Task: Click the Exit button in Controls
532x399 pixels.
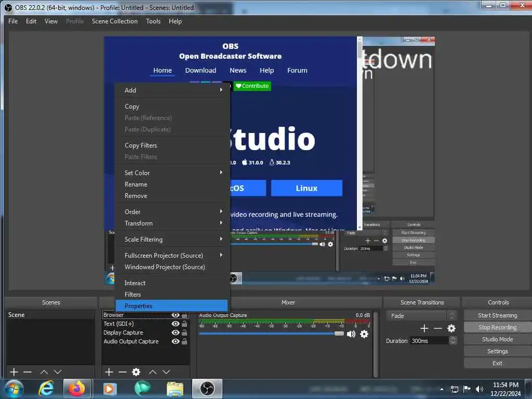Action: tap(497, 363)
